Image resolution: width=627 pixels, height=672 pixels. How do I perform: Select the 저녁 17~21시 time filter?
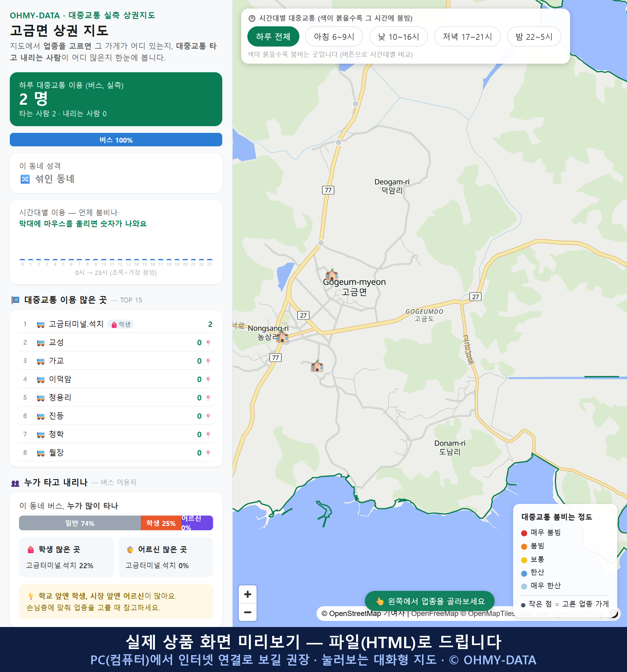pos(467,36)
